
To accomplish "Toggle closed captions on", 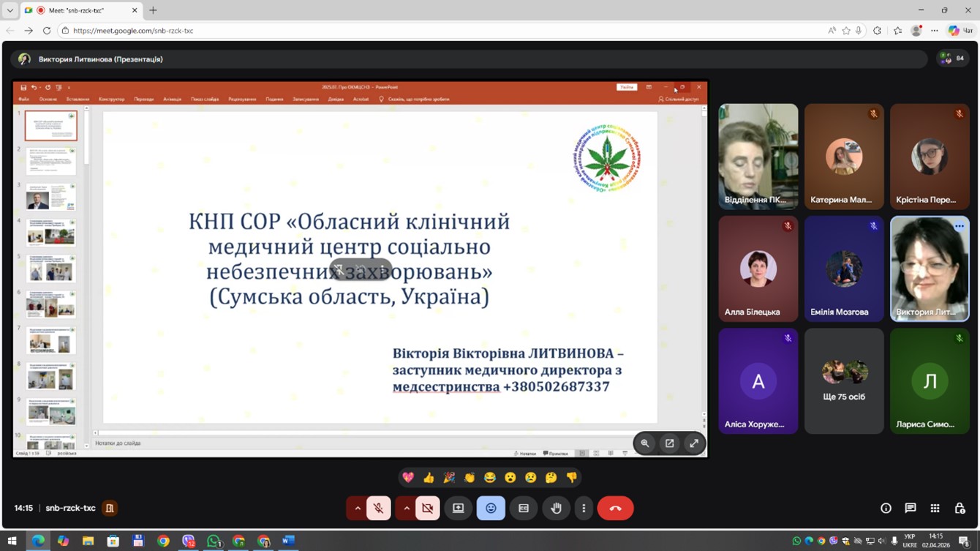I will coord(524,509).
